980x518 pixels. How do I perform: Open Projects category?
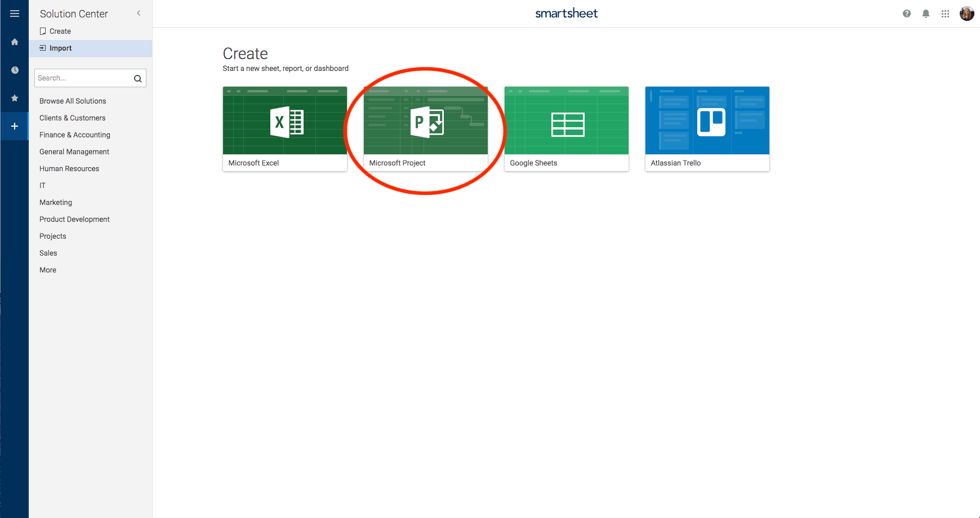pos(53,236)
